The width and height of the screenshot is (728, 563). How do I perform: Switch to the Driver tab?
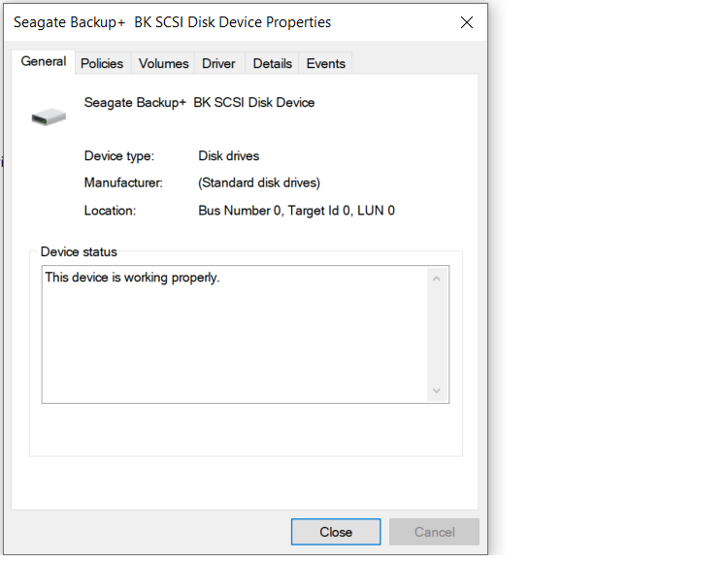(x=218, y=64)
